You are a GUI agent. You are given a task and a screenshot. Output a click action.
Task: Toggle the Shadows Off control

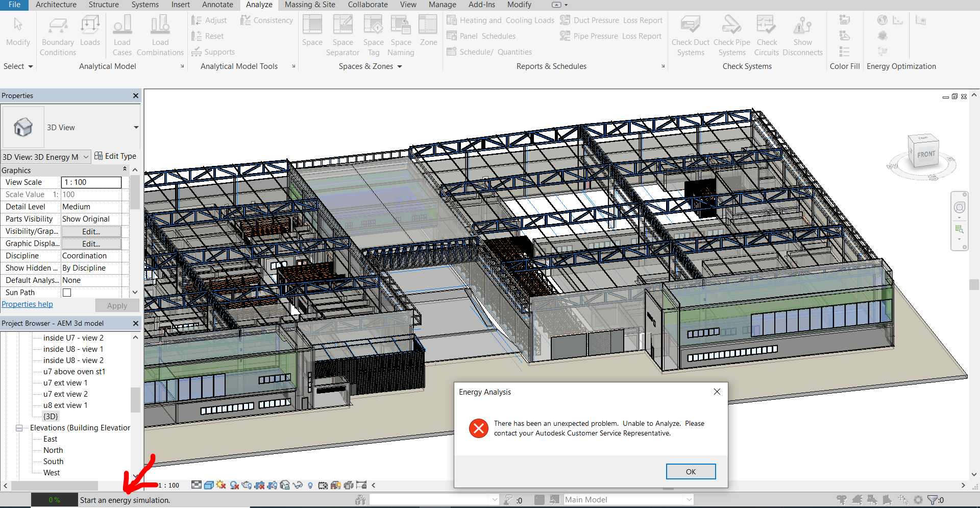234,485
